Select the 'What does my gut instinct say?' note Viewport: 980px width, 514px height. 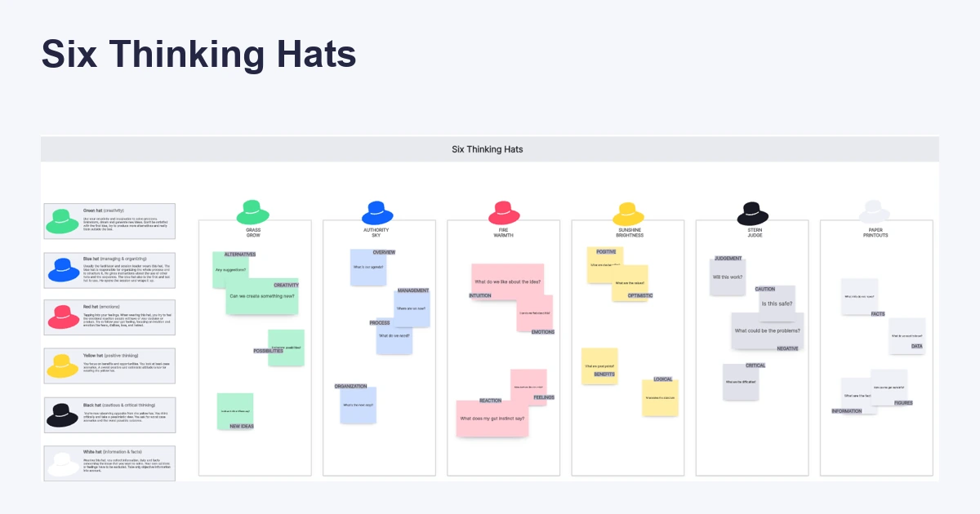[492, 419]
